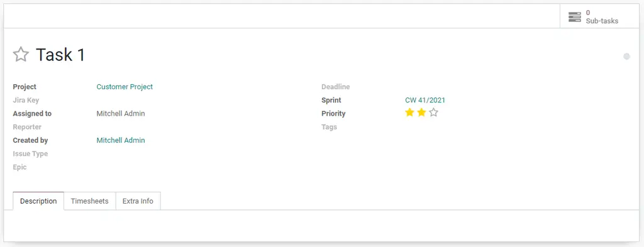This screenshot has width=644, height=247.
Task: Toggle the favorite star beside Task 1
Action: click(21, 55)
